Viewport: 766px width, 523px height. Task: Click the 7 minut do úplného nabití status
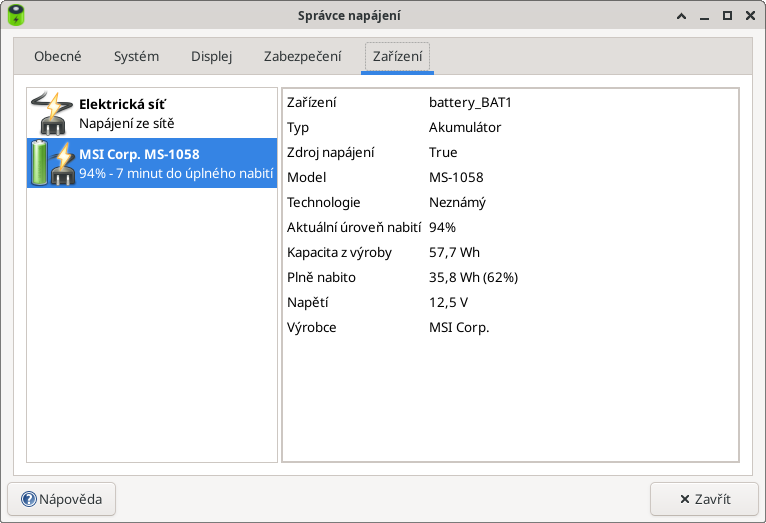pos(194,174)
